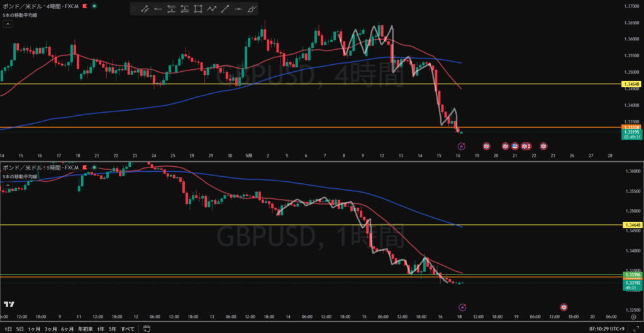Collapse indicator legend in upper 4-hour chart
The width and height of the screenshot is (644, 333).
[8, 24]
